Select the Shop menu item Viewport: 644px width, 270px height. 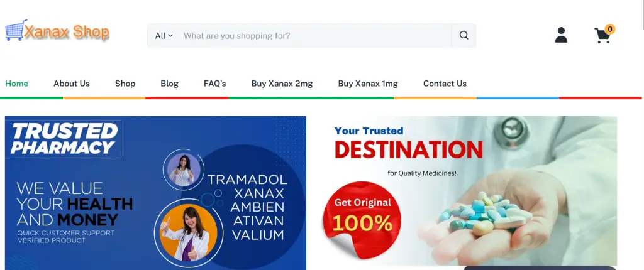point(125,84)
